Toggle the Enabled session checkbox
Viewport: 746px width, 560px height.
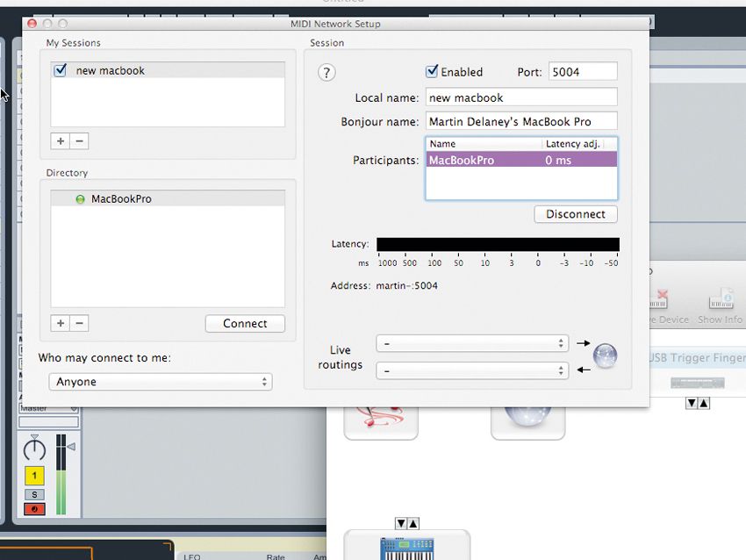(431, 71)
